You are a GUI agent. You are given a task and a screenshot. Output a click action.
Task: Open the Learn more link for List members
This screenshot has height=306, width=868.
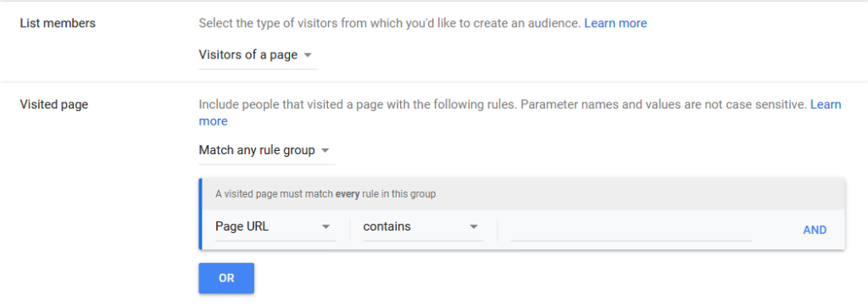pos(615,23)
